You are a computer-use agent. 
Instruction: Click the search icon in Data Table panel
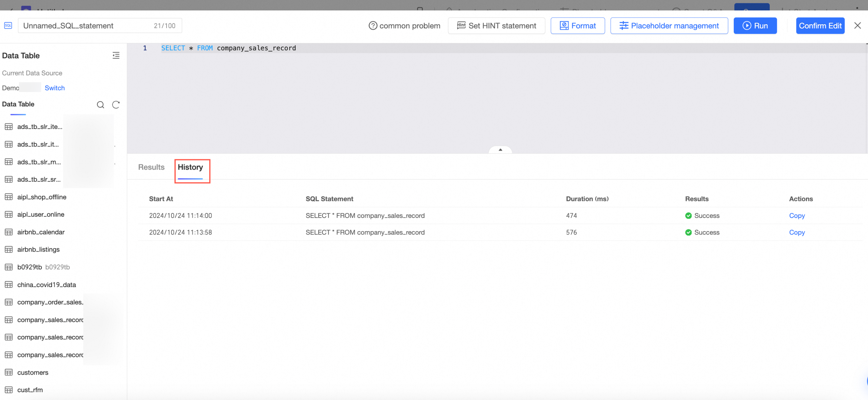(100, 105)
